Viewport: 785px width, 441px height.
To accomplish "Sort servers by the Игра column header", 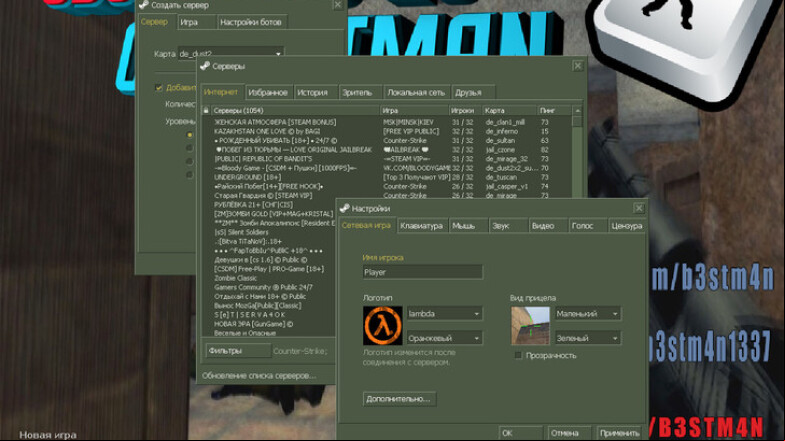I will 414,110.
